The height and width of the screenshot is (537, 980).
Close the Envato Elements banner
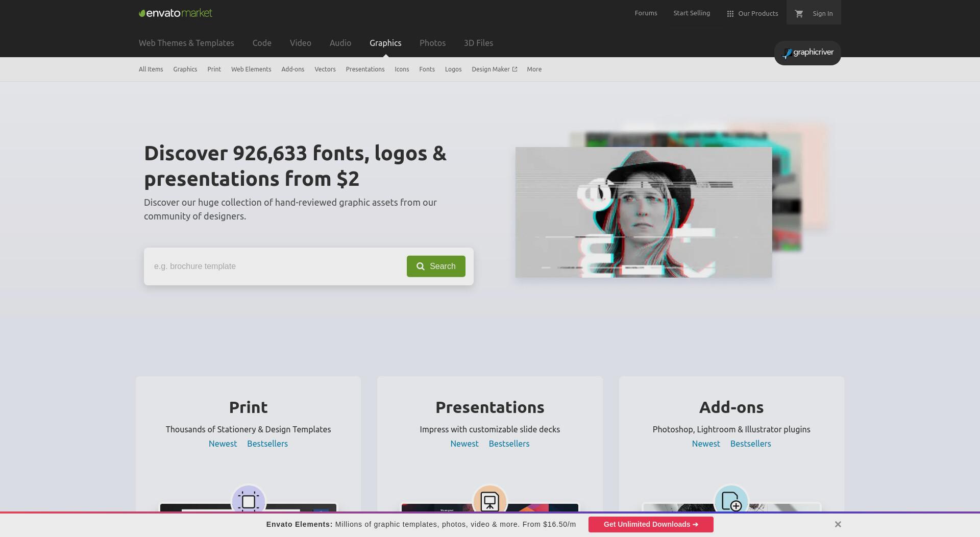[838, 524]
